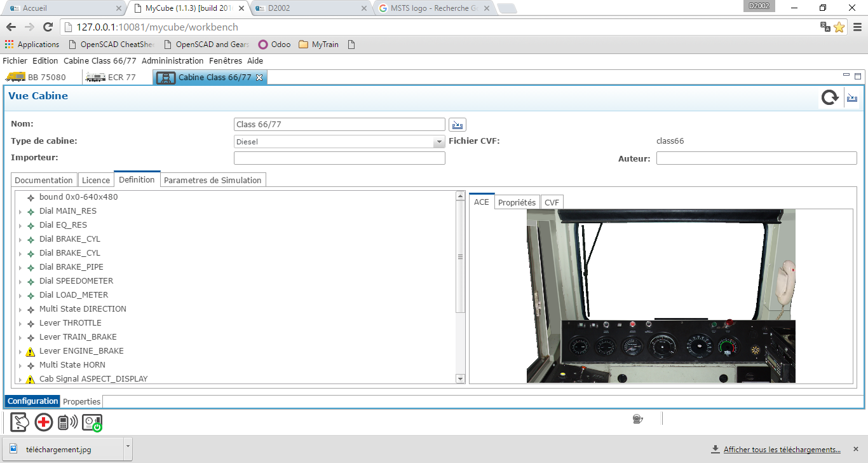Switch to the Documentation tab
Image resolution: width=868 pixels, height=463 pixels.
pos(44,180)
